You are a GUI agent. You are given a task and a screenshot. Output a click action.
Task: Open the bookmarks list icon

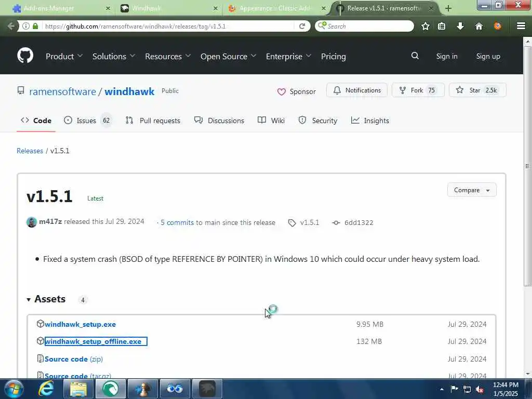[442, 26]
